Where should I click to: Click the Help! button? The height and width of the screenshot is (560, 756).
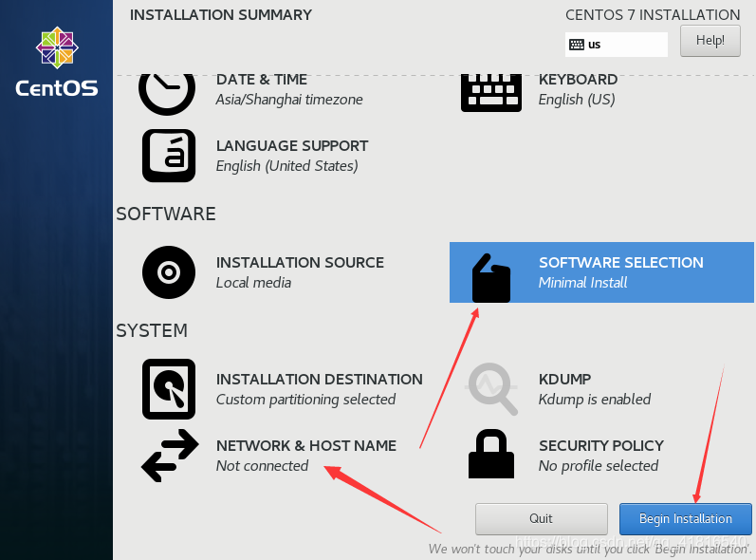[710, 41]
